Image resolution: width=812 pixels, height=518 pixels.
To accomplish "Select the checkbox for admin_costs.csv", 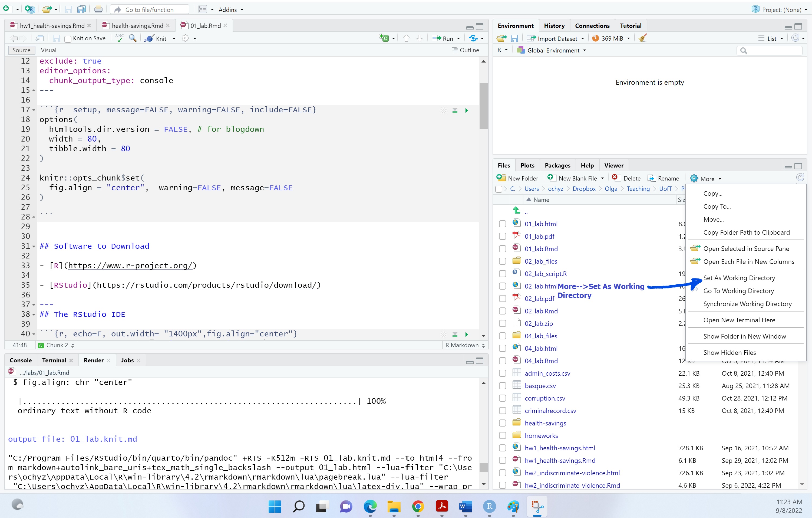I will 503,373.
